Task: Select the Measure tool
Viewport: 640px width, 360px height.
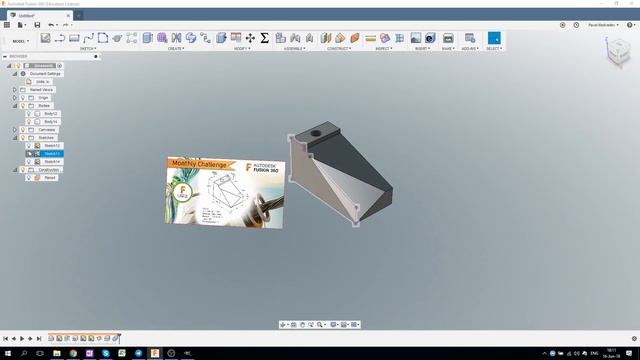Action: [371, 38]
